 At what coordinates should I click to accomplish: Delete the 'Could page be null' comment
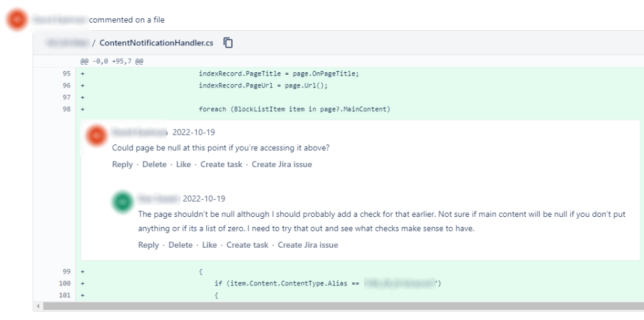click(x=155, y=164)
